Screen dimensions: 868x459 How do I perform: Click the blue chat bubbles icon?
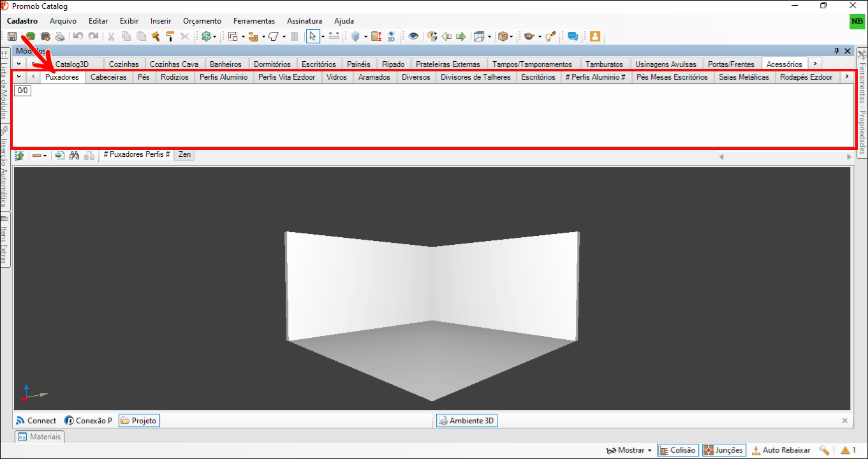[x=573, y=36]
